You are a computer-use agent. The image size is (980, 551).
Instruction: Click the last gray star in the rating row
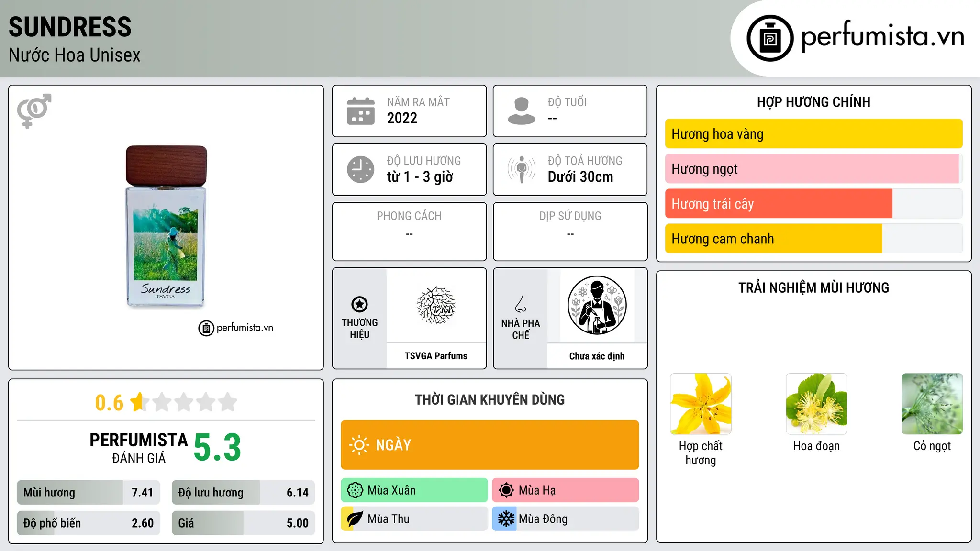click(228, 402)
